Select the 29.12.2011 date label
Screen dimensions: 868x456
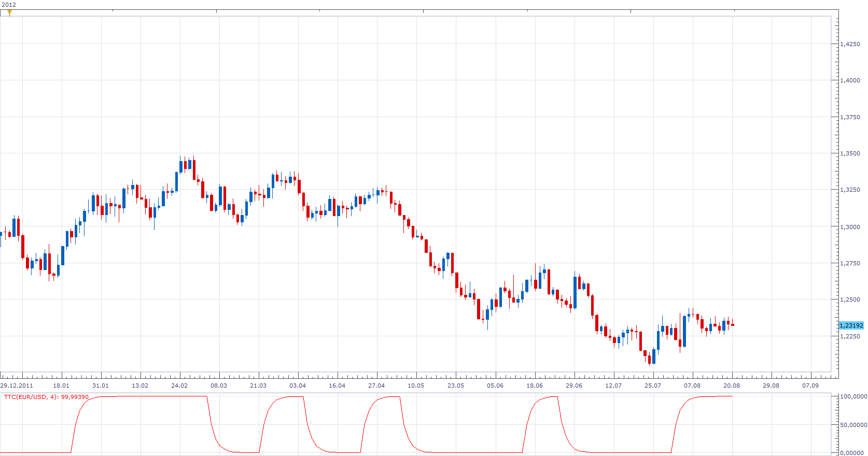[x=17, y=386]
